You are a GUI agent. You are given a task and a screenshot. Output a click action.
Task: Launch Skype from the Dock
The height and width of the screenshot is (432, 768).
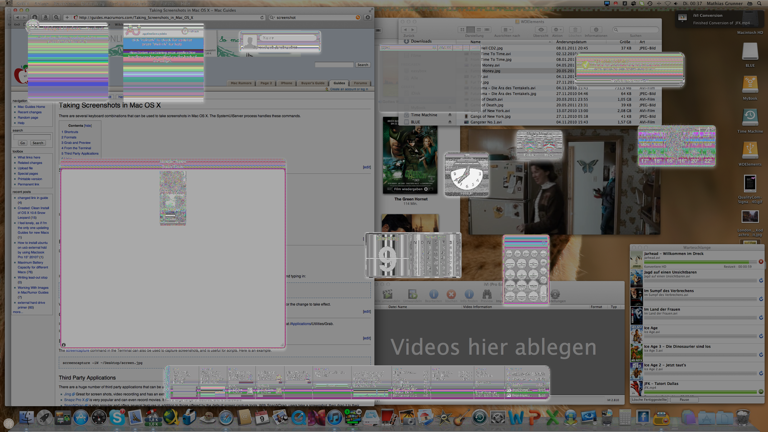(x=117, y=417)
